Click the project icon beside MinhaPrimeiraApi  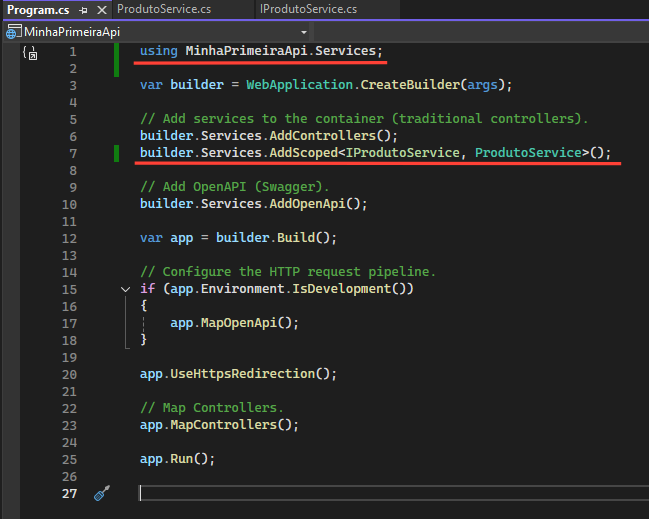(x=12, y=31)
